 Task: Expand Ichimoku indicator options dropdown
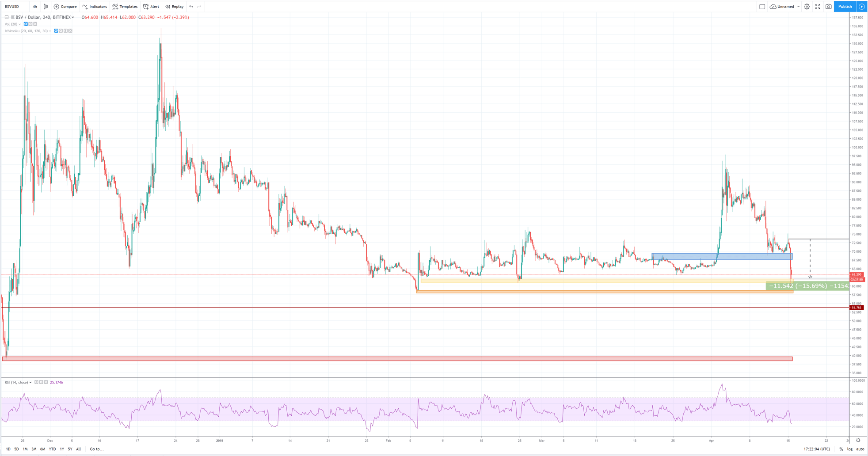point(50,31)
